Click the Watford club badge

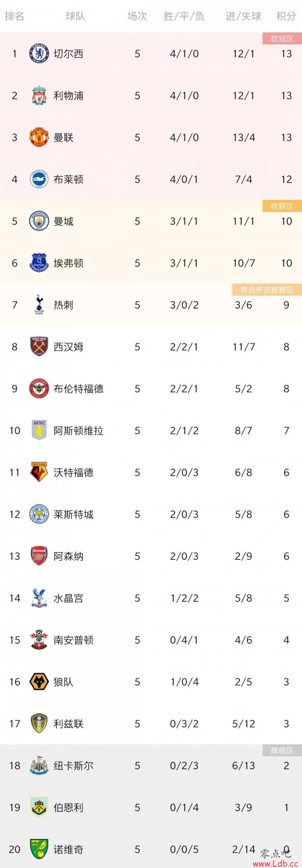pyautogui.click(x=39, y=472)
